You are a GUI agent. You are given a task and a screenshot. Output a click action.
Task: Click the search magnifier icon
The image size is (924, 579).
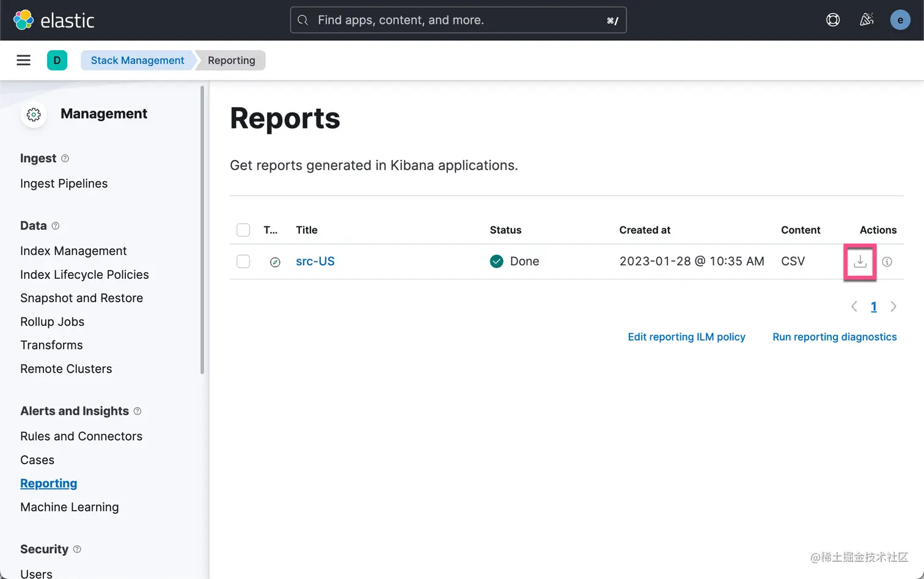click(302, 20)
